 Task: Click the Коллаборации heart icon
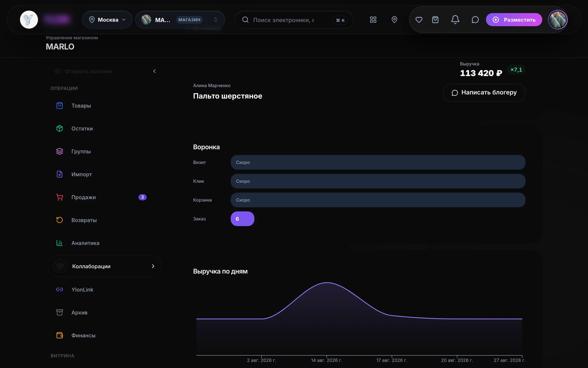(60, 266)
